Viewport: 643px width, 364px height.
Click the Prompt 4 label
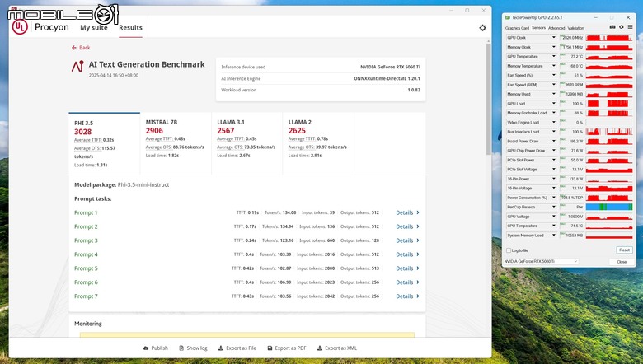pos(86,254)
